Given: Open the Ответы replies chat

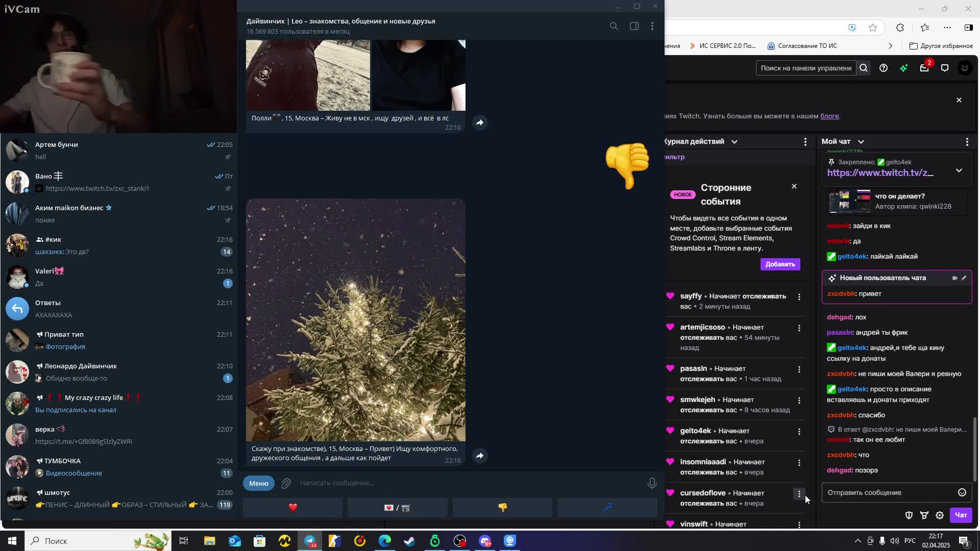Looking at the screenshot, I should click(x=118, y=309).
